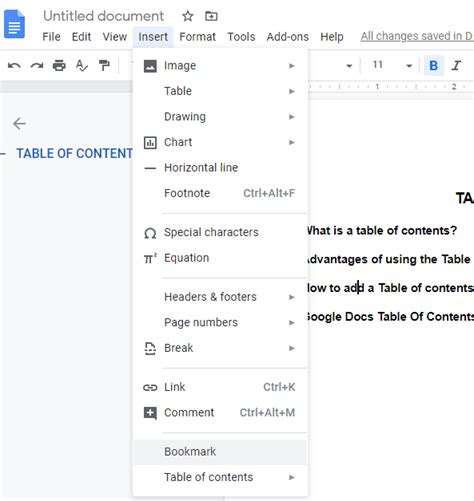Click the horizontal ruler

point(391,87)
